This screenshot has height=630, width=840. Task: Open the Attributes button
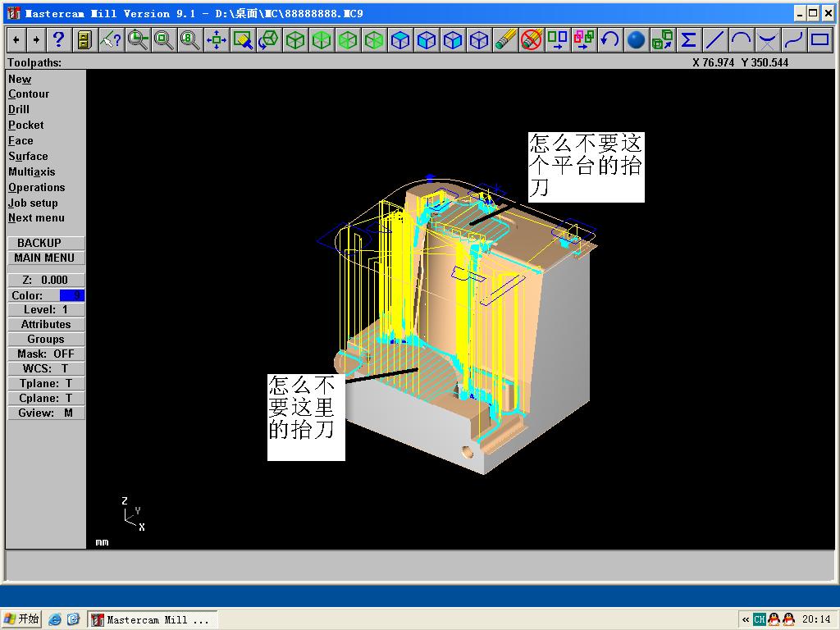pyautogui.click(x=46, y=324)
